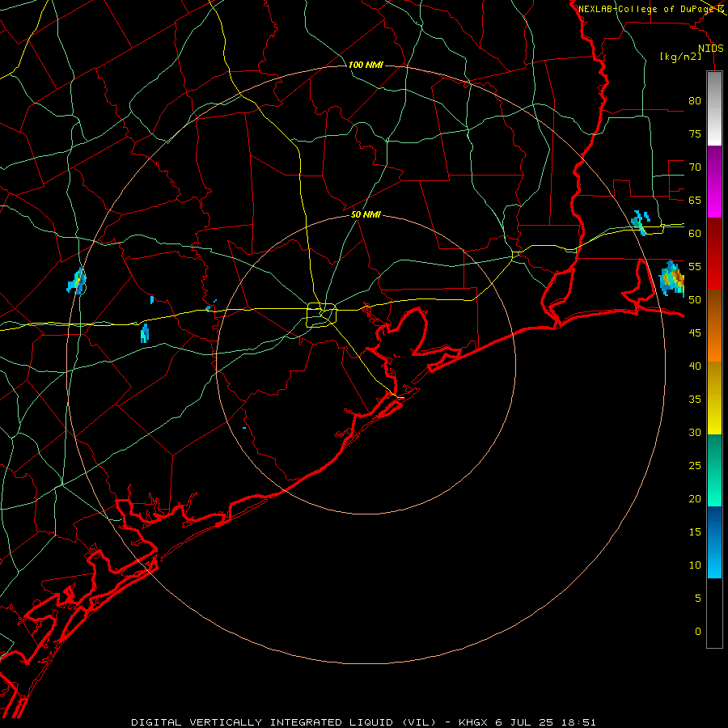Viewport: 728px width, 728px height.
Task: Click the scale value 10
Action: (x=695, y=565)
